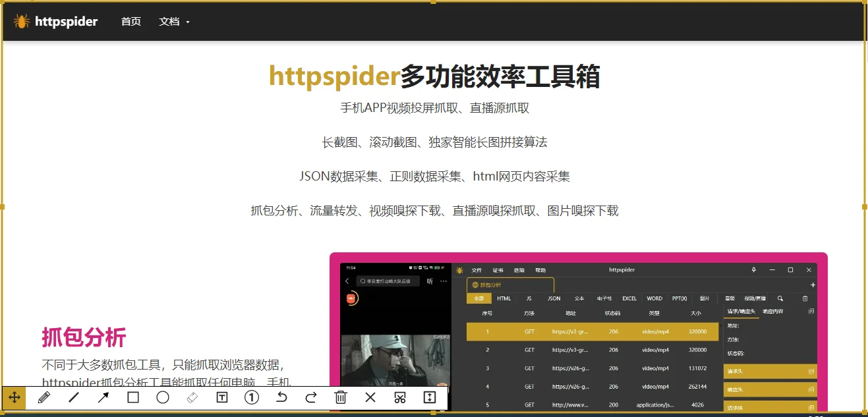
Task: Select the arrow annotation tool
Action: click(x=103, y=397)
